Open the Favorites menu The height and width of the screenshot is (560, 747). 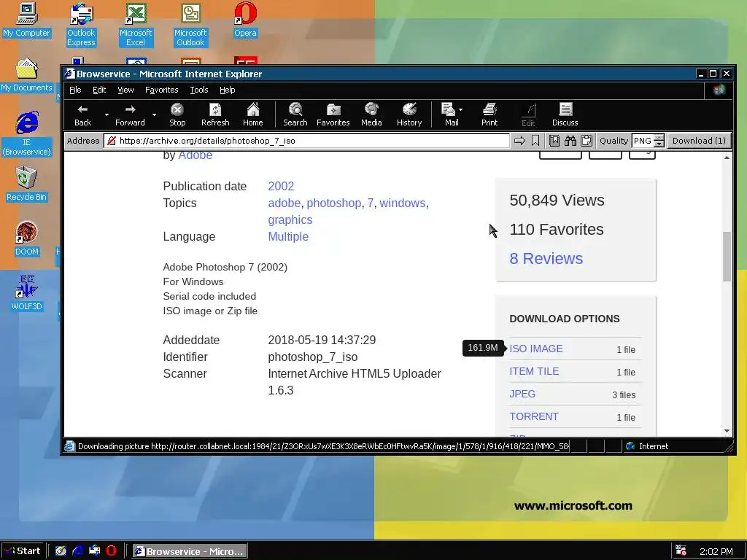[161, 90]
